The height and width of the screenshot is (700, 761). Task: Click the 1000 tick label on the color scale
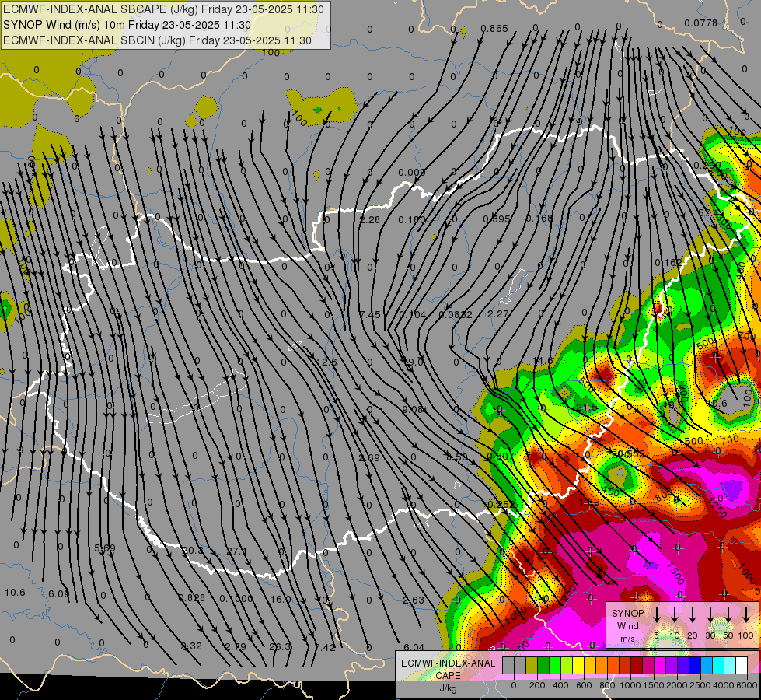pos(630,685)
